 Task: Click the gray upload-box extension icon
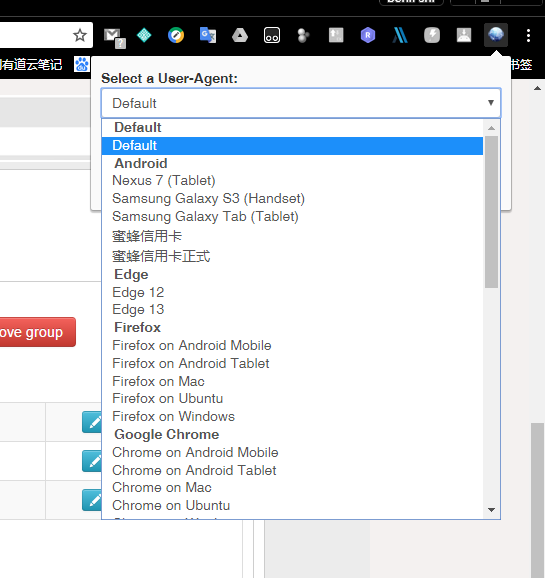pyautogui.click(x=336, y=35)
